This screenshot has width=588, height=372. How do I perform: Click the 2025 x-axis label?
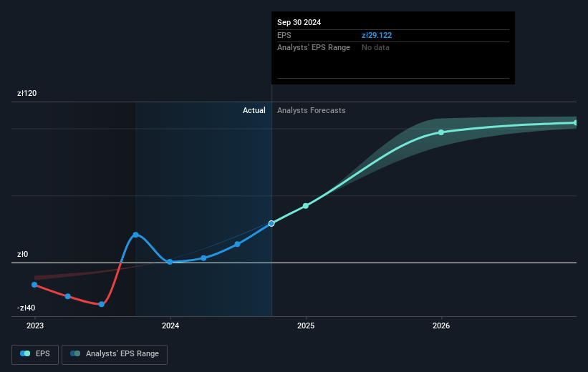pos(306,326)
